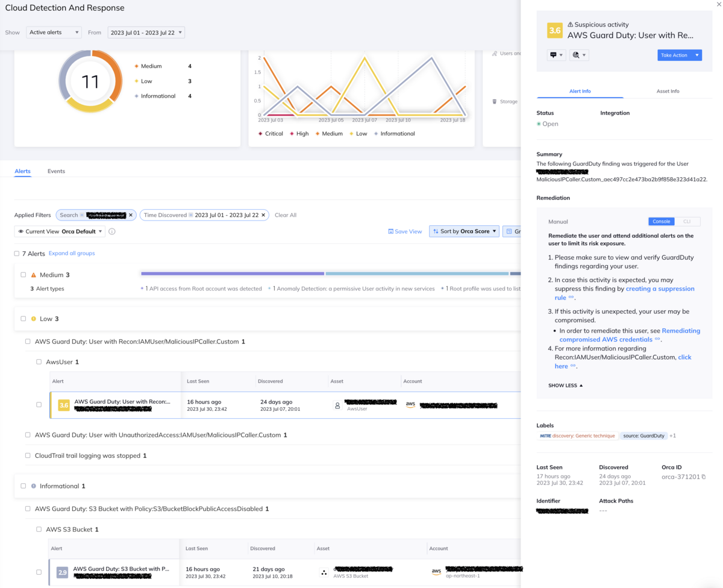Open the Asset Info tab
723x588 pixels.
coord(668,91)
